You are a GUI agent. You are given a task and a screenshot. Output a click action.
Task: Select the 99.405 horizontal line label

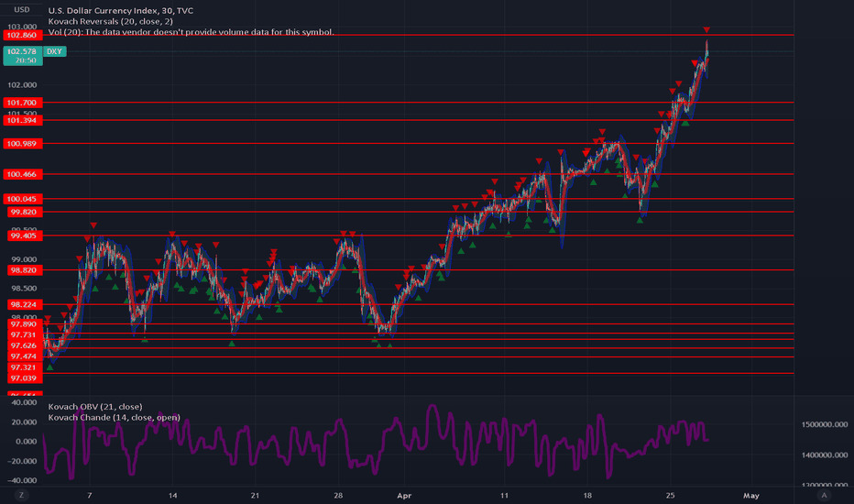coord(24,236)
